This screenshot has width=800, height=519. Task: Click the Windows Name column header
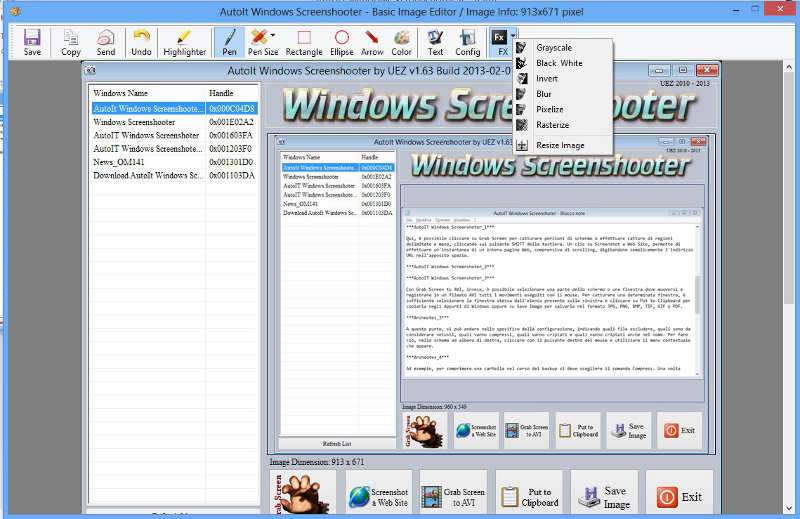(x=148, y=93)
